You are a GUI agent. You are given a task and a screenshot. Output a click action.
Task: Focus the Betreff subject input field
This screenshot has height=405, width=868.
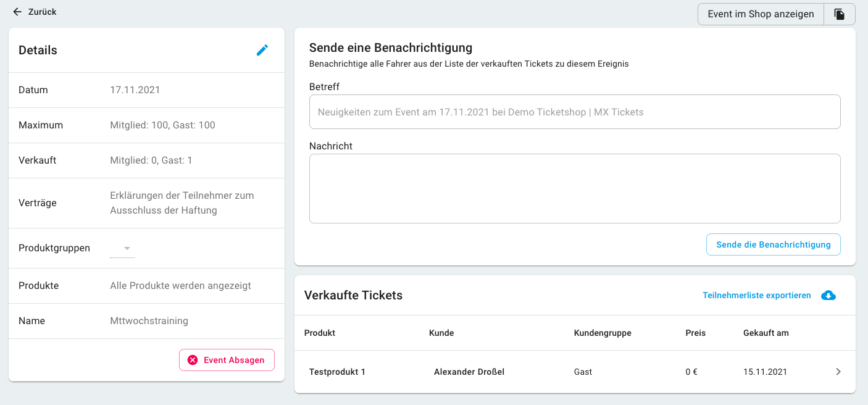click(574, 112)
